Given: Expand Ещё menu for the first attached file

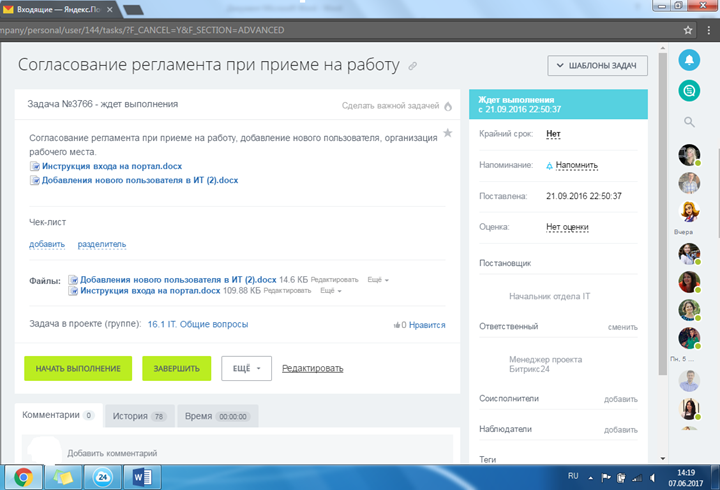Looking at the screenshot, I should (379, 279).
